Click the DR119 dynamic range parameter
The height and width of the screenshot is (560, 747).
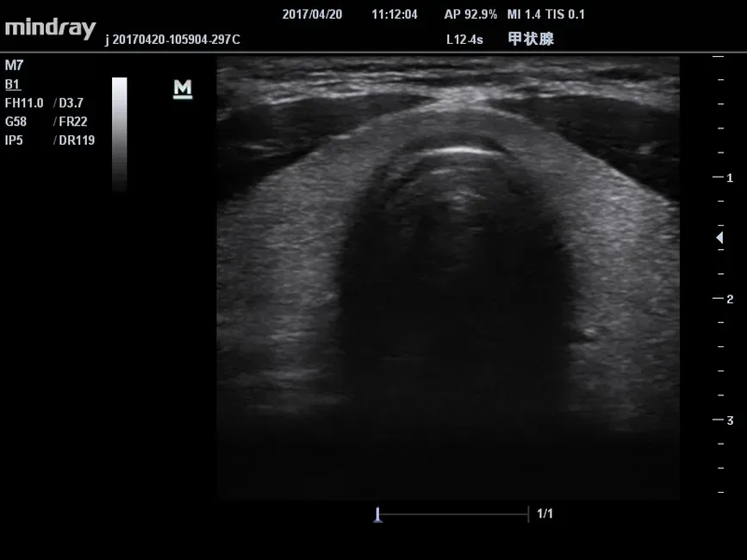pyautogui.click(x=77, y=140)
